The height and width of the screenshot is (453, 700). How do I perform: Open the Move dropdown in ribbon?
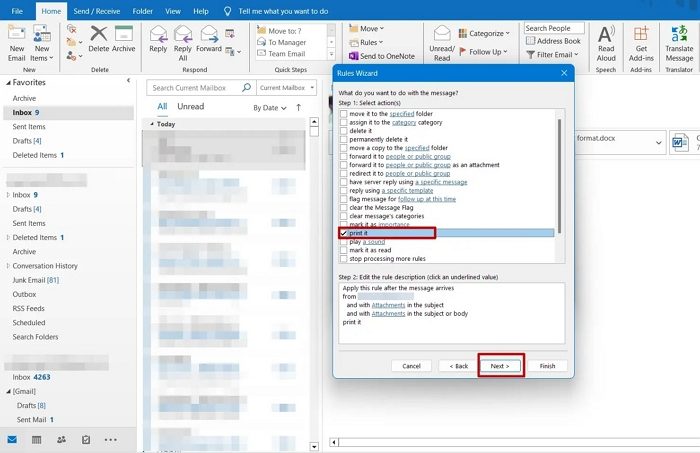click(x=367, y=29)
